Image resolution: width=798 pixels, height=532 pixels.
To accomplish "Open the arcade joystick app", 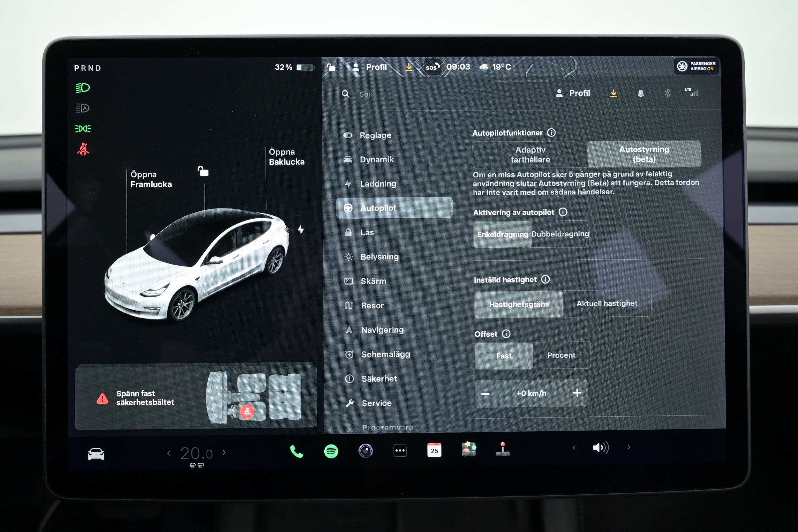I will click(x=502, y=449).
